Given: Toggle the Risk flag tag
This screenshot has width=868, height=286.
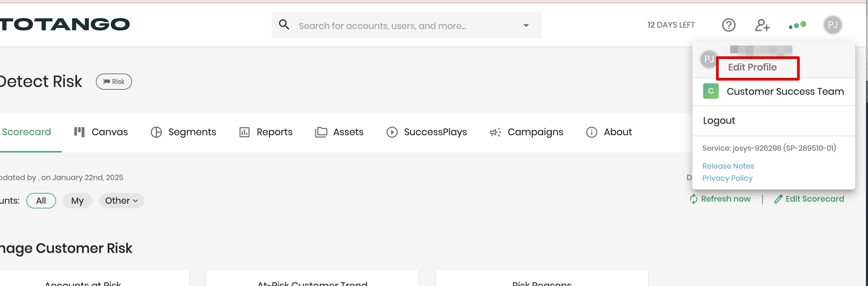Looking at the screenshot, I should [114, 82].
